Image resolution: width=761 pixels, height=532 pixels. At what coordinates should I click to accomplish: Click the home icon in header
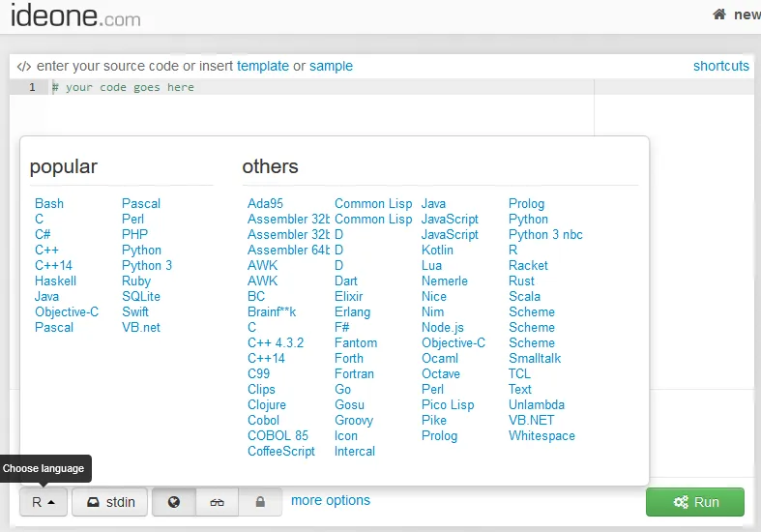[719, 15]
